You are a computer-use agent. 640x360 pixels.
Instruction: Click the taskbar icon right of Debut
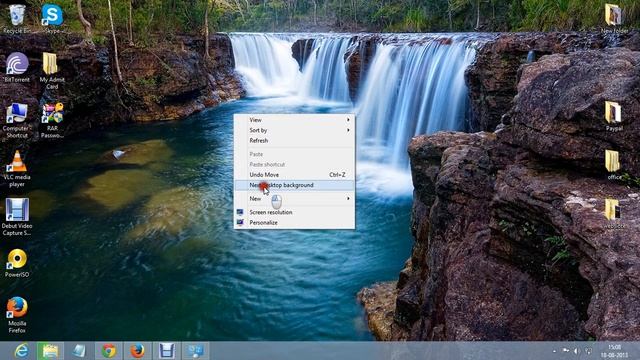[196, 351]
